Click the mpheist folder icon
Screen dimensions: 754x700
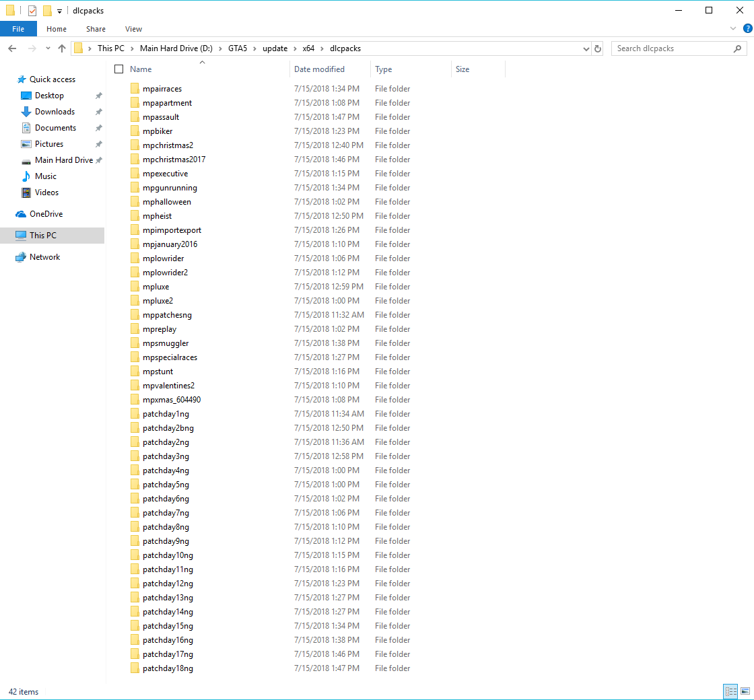135,216
